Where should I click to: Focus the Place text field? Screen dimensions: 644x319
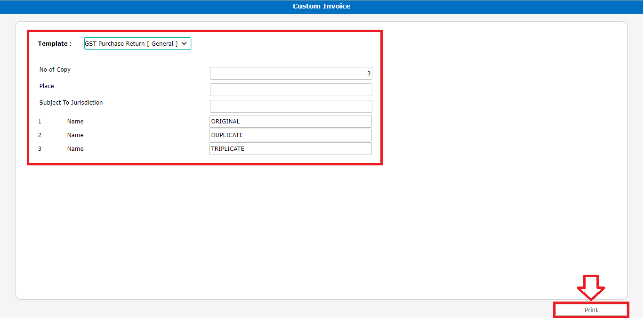click(x=290, y=90)
